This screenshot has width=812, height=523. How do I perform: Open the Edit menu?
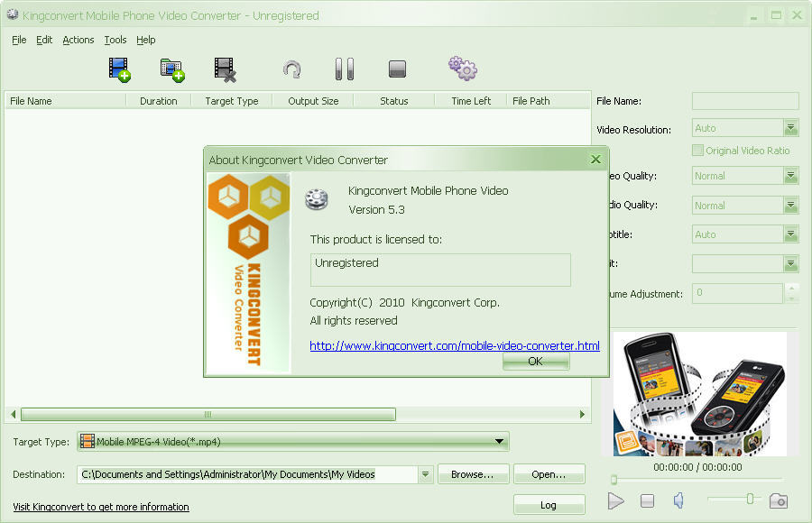pos(44,40)
